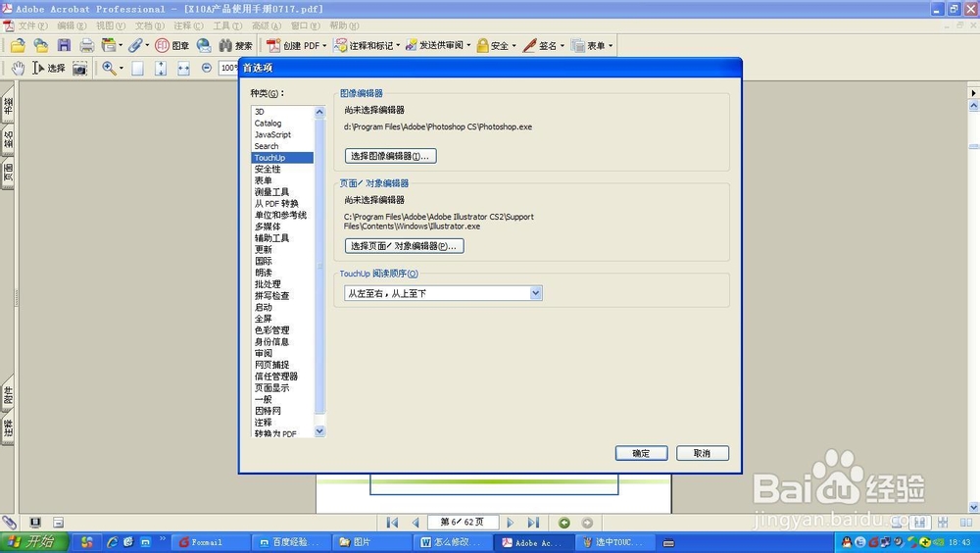Click the Print icon in toolbar

(87, 45)
